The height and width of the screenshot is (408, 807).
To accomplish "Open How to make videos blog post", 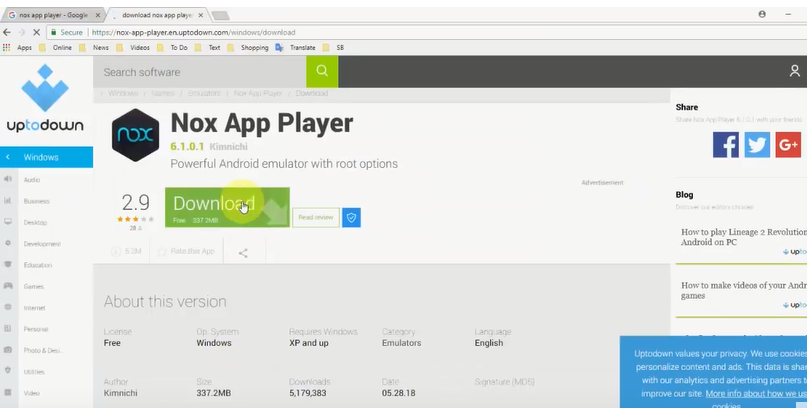I will coord(744,290).
